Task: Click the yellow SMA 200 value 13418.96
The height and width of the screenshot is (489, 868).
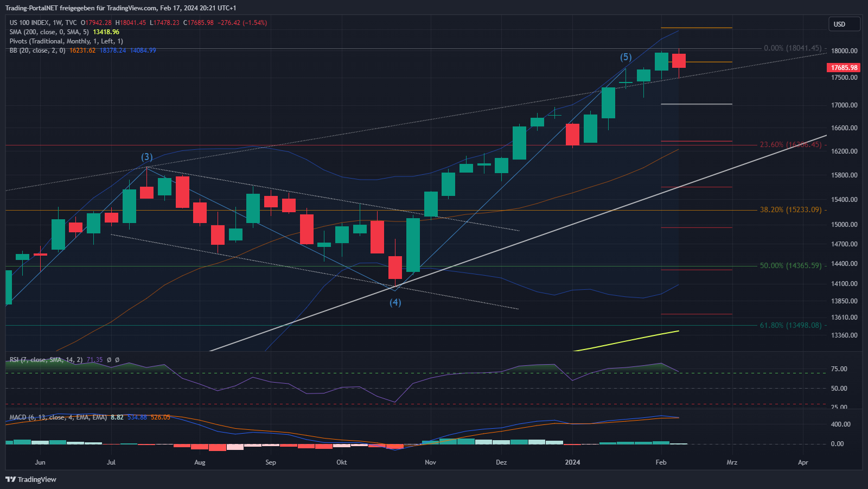Action: coord(106,32)
